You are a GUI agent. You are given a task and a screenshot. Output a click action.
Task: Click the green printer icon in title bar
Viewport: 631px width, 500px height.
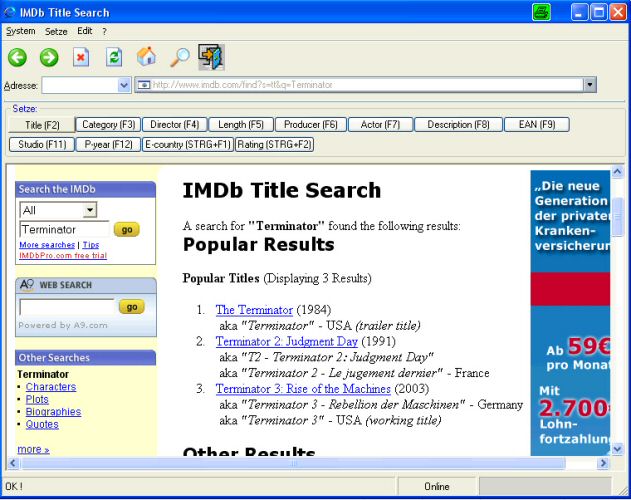(x=541, y=13)
